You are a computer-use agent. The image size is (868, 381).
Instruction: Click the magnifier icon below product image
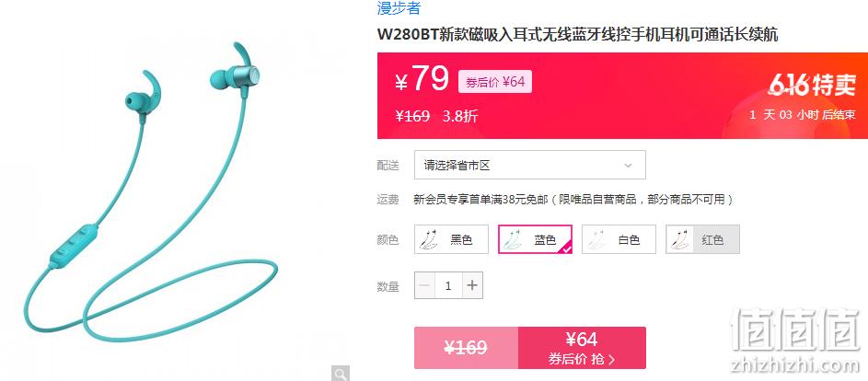[341, 374]
